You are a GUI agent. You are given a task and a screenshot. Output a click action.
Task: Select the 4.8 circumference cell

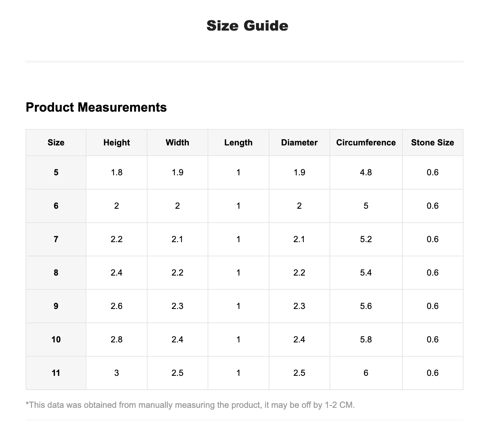366,172
